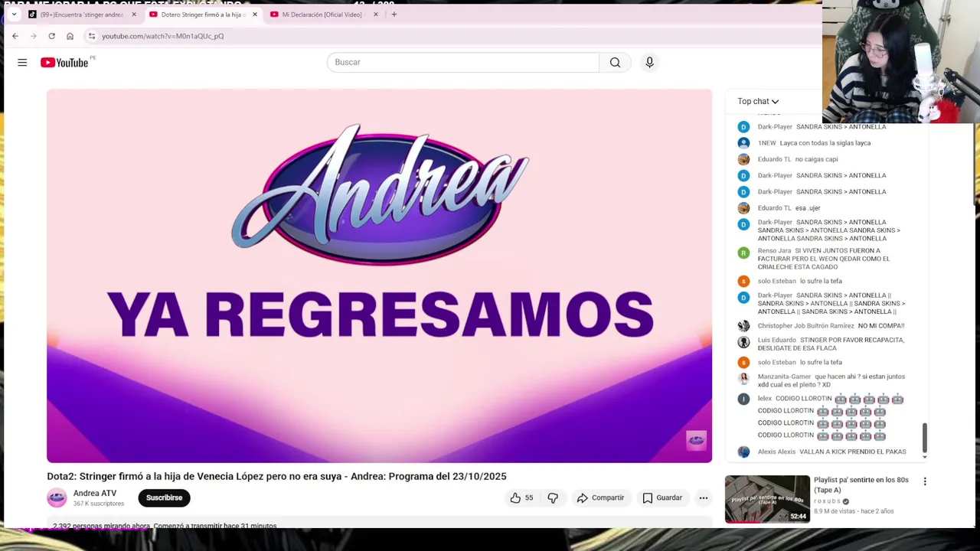
Task: Open the Andrea ATV channel name link
Action: click(95, 493)
